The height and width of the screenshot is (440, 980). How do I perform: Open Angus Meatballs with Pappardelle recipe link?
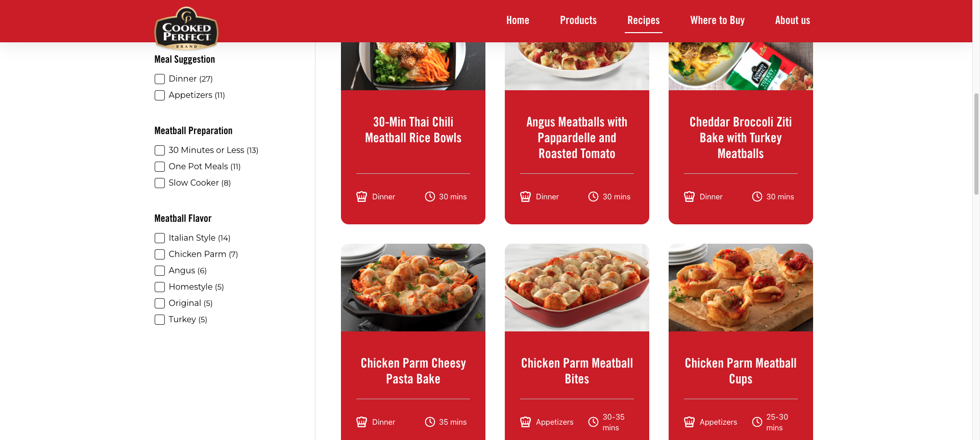pyautogui.click(x=577, y=138)
